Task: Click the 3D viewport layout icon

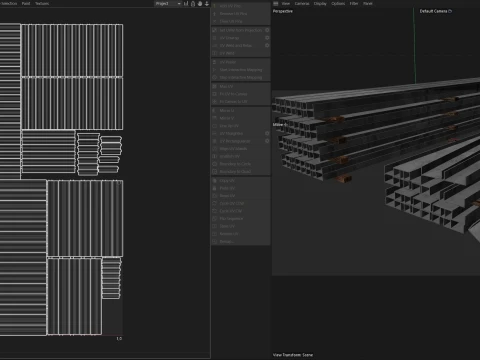Action: tap(276, 3)
